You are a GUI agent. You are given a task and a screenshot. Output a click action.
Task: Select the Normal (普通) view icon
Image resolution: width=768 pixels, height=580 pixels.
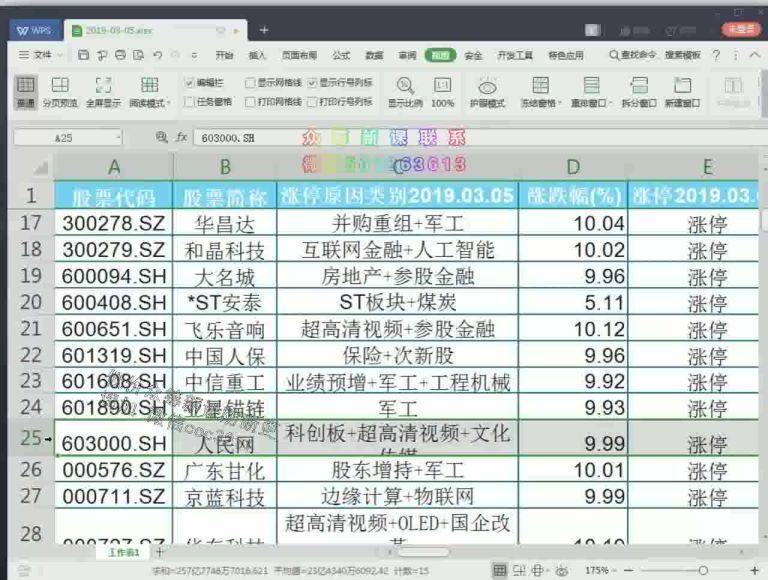25,86
